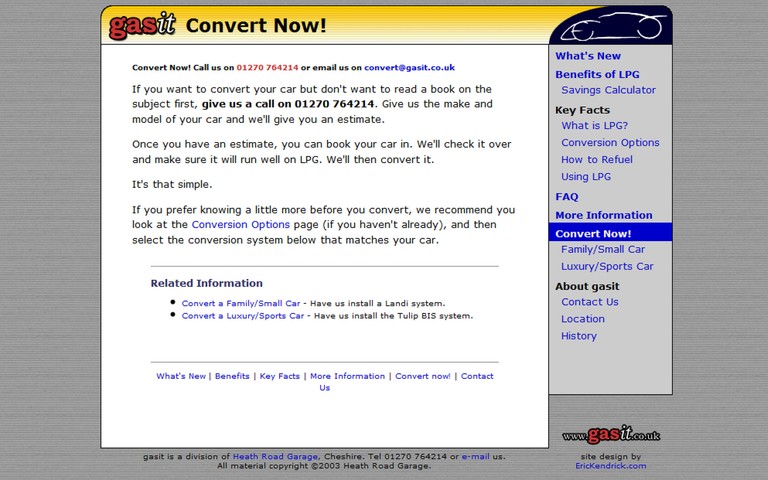Follow Conversion Options link in paragraph
The height and width of the screenshot is (480, 768).
(240, 225)
